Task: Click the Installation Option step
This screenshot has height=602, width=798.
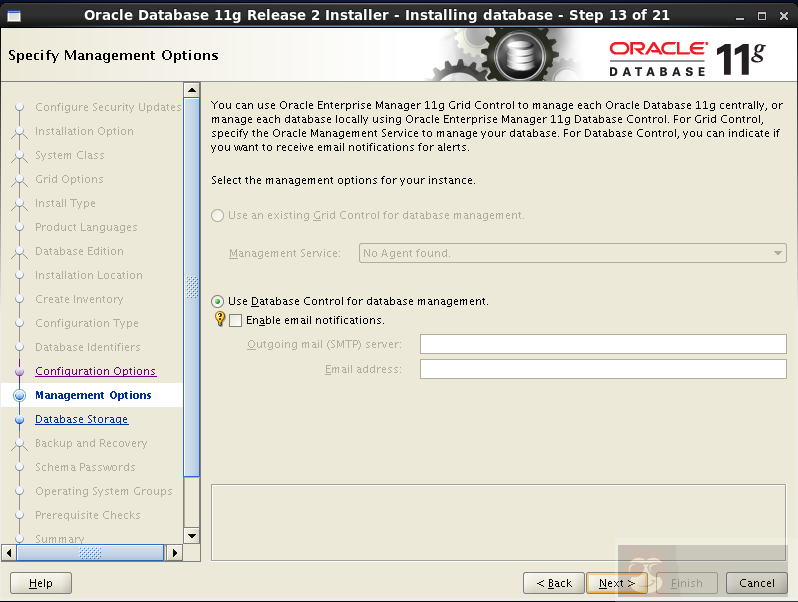Action: [84, 131]
